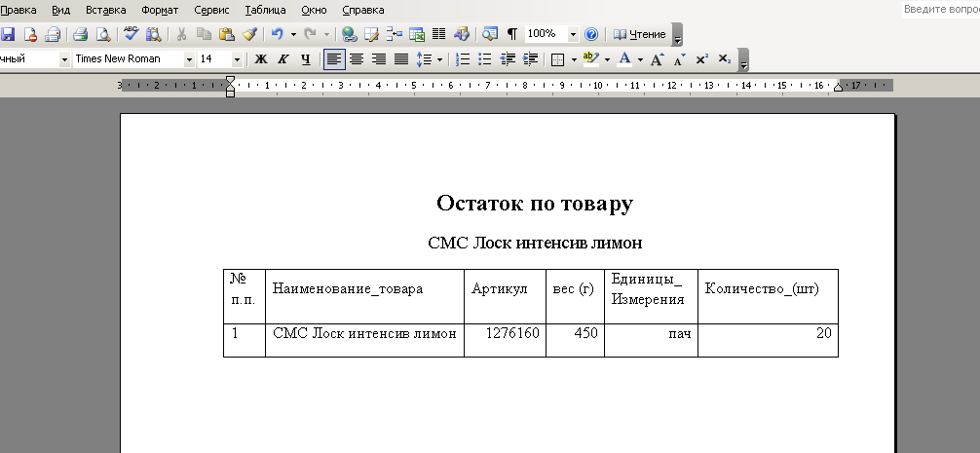Insert Excel Worksheet icon
The height and width of the screenshot is (453, 980).
click(x=416, y=34)
